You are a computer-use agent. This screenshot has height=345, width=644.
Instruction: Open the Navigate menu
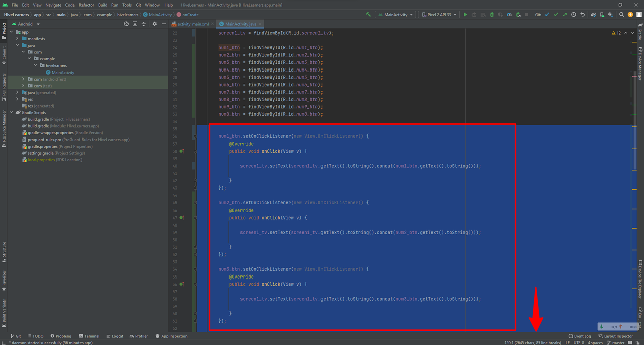click(x=53, y=5)
